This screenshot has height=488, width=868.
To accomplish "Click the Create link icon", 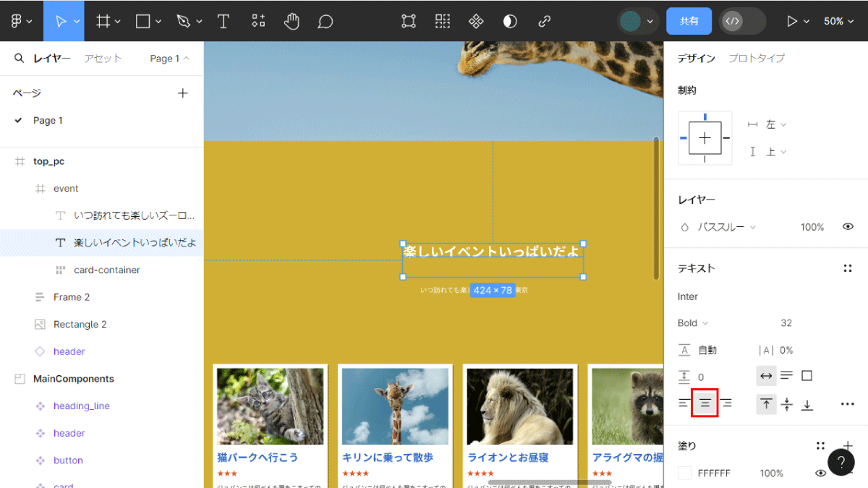I will (545, 21).
